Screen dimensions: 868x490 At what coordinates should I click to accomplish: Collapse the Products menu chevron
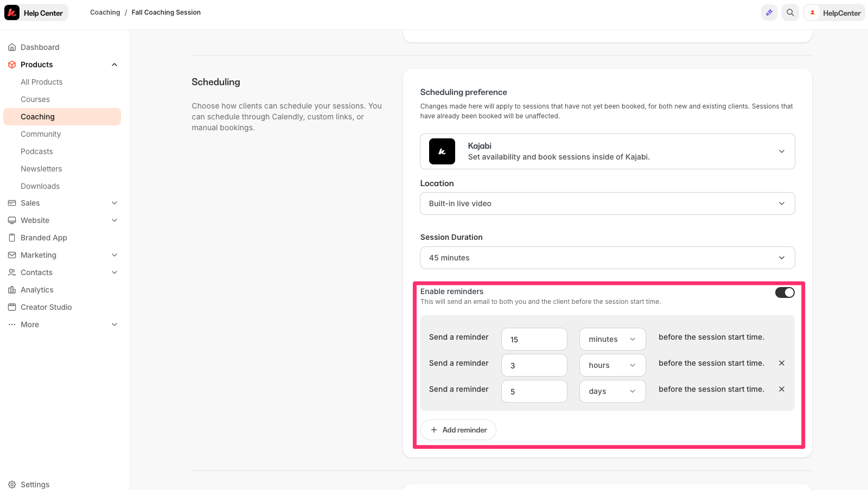114,65
